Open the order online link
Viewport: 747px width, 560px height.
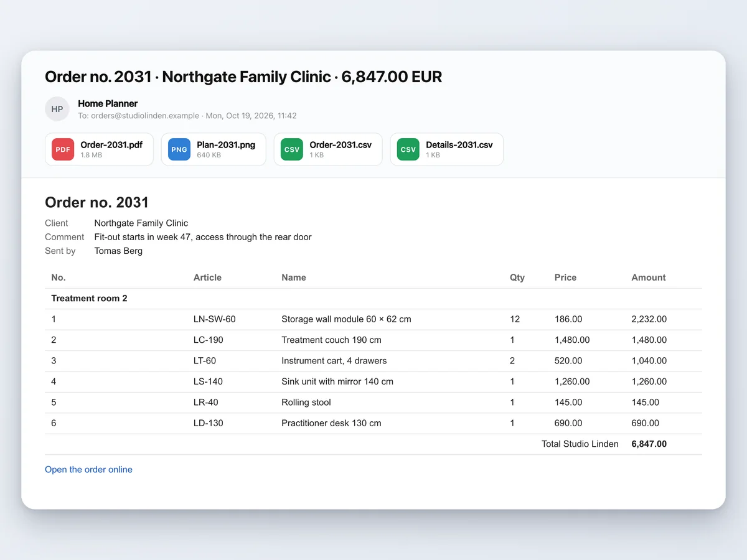(88, 470)
